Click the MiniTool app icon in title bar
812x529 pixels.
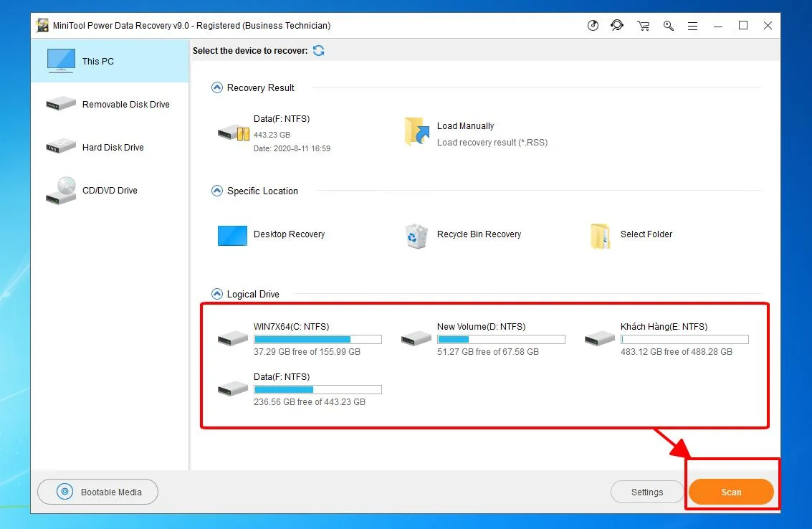(x=42, y=25)
